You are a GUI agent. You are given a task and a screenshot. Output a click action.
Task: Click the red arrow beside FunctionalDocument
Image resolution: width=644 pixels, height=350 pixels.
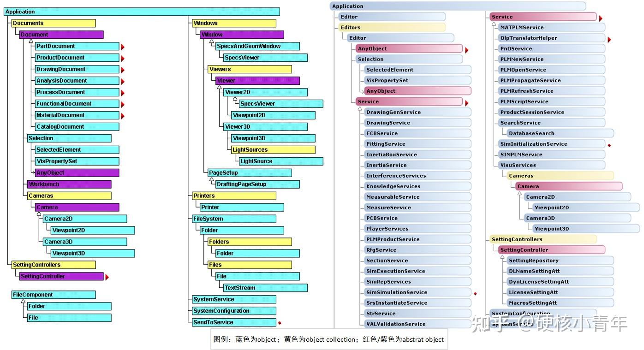tap(123, 104)
